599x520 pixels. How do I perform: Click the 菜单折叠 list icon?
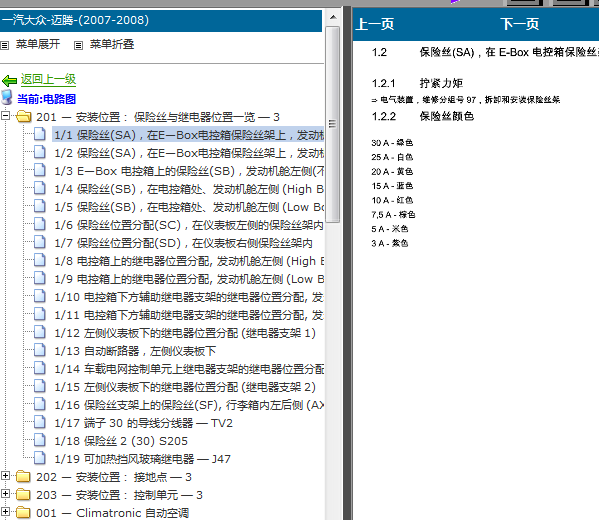(x=78, y=45)
